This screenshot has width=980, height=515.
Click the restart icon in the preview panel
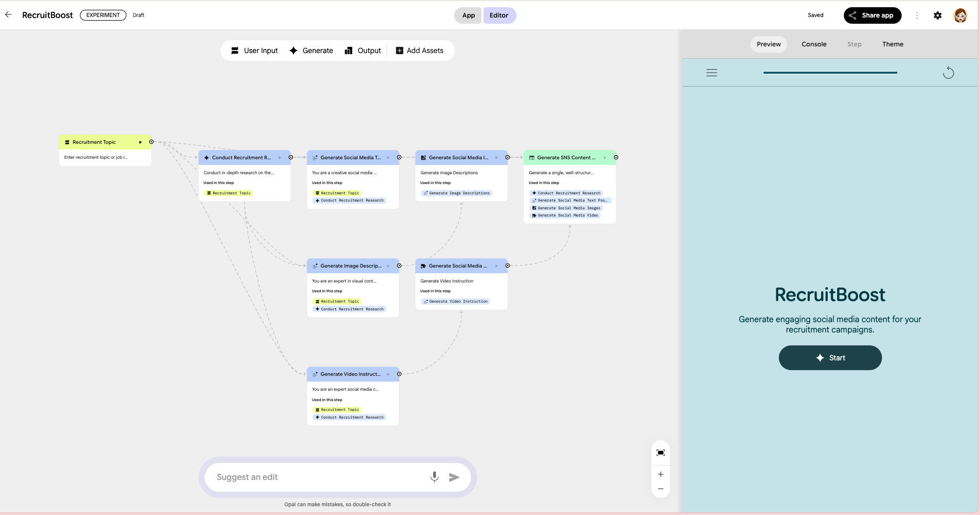(948, 73)
